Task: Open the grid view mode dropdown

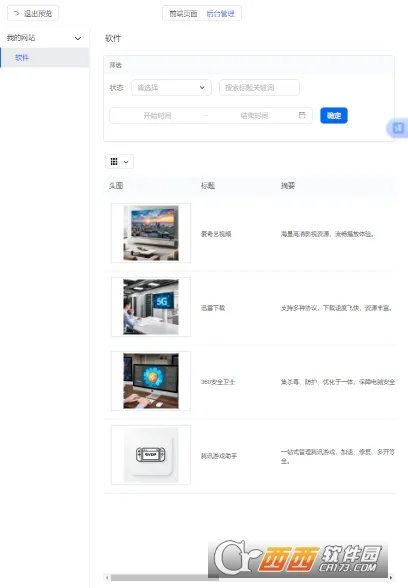Action: (119, 162)
